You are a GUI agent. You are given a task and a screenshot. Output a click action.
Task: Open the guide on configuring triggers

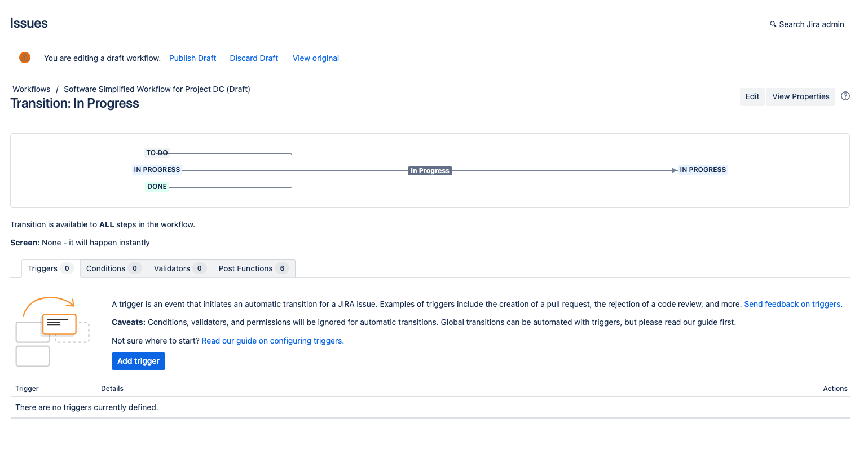272,341
